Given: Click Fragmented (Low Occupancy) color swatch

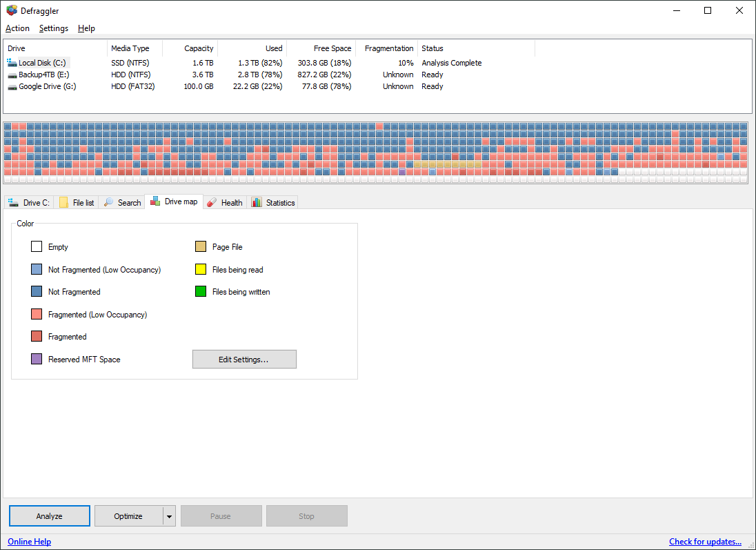Looking at the screenshot, I should point(37,314).
